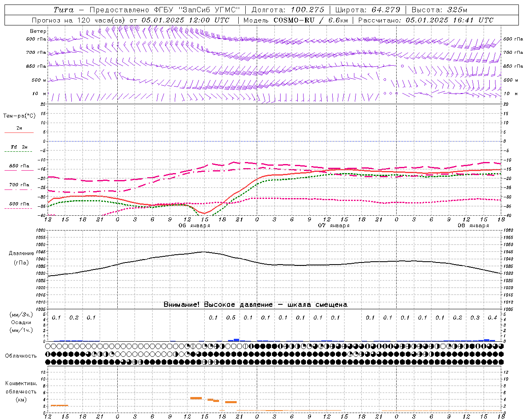Click the "Высота: 325м" header field

point(440,10)
